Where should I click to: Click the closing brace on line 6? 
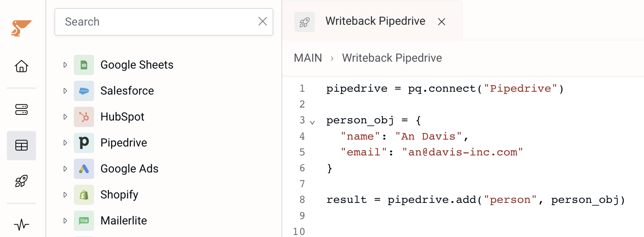click(330, 168)
